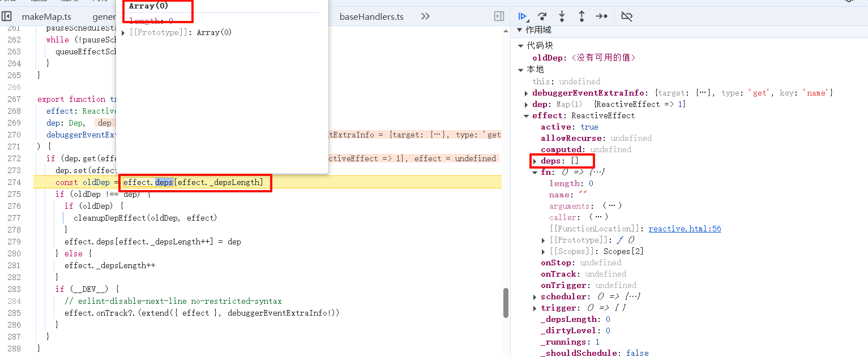Image resolution: width=868 pixels, height=357 pixels.
Task: Deactivate all breakpoints
Action: pos(626,16)
